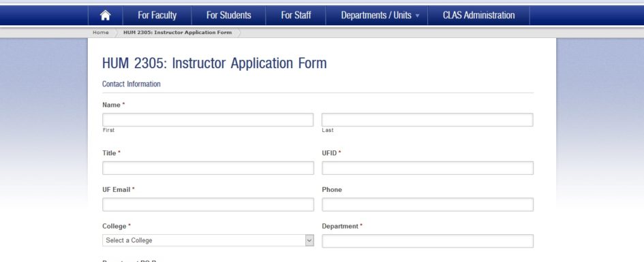
Task: Open the For Faculty menu
Action: tap(157, 16)
